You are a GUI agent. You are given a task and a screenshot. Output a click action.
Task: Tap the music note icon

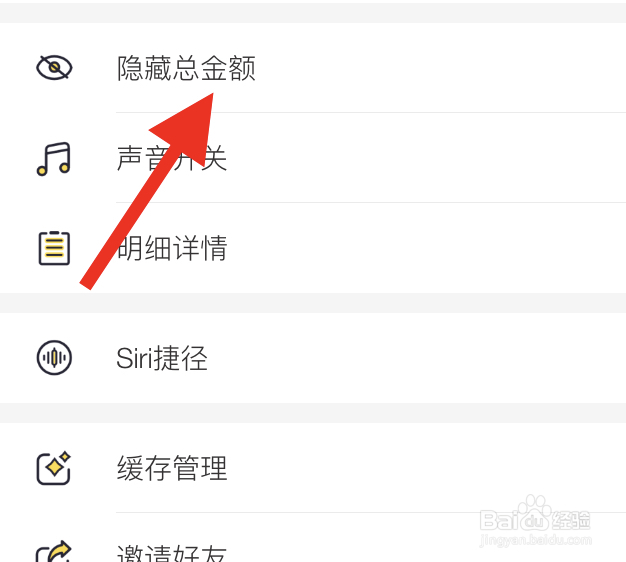click(x=54, y=159)
